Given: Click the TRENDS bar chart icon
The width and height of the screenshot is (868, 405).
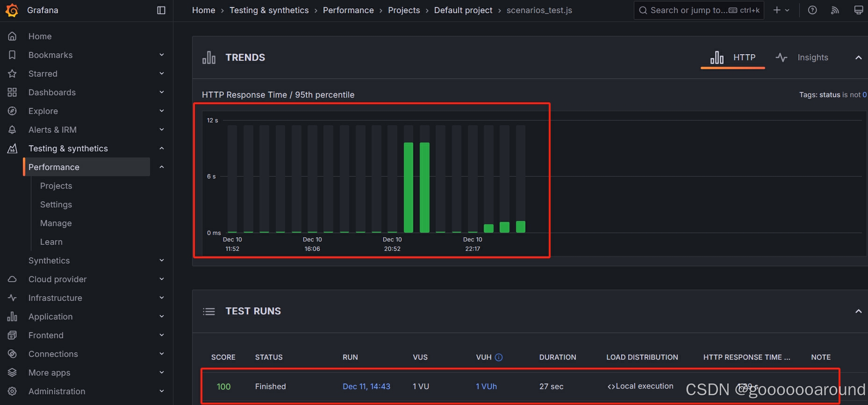Looking at the screenshot, I should (x=209, y=57).
